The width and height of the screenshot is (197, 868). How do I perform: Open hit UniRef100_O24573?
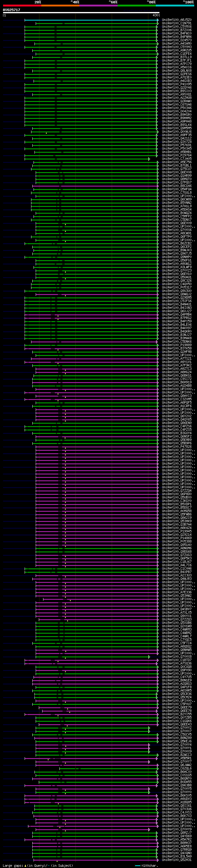[x=176, y=40]
